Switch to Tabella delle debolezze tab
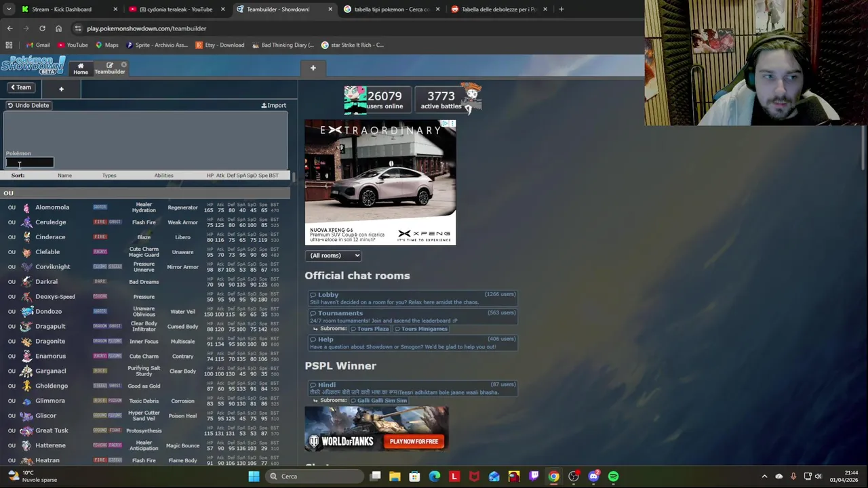Screen dimensions: 868x488 tap(498, 9)
